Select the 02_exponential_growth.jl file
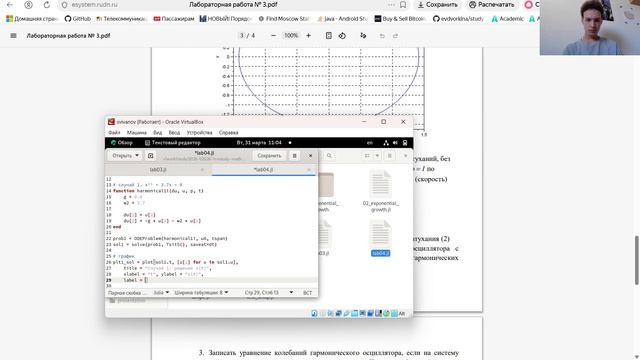Image resolution: width=640 pixels, height=360 pixels. (380, 191)
